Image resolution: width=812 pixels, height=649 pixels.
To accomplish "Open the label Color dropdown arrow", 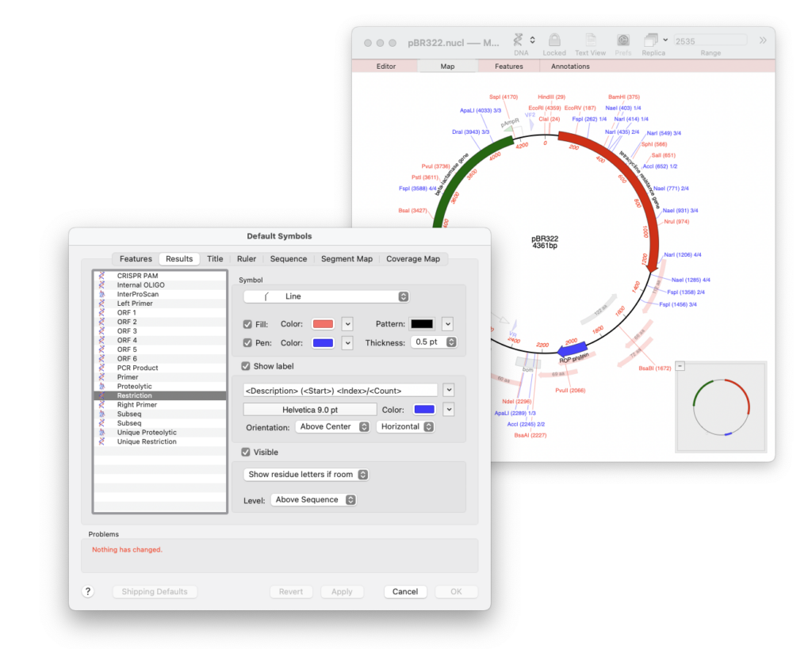I will (449, 410).
